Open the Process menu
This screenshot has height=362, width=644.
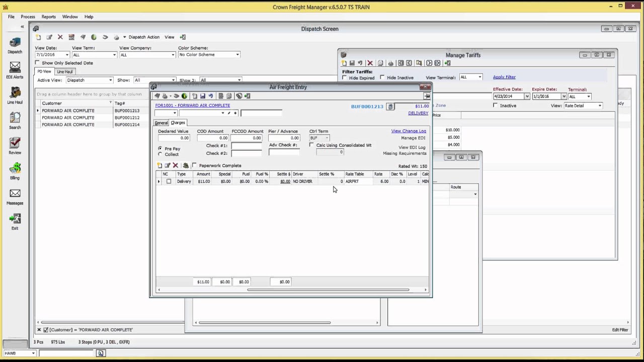click(28, 17)
